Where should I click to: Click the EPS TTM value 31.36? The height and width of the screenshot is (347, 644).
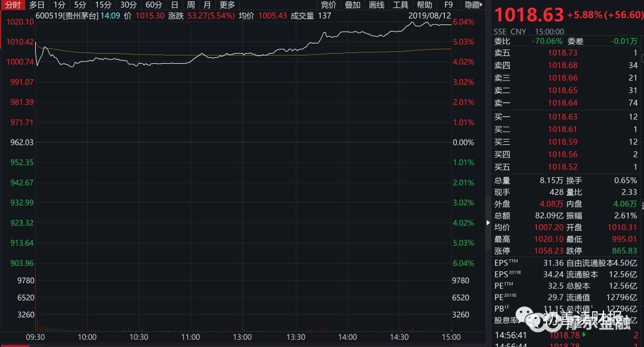pos(553,263)
